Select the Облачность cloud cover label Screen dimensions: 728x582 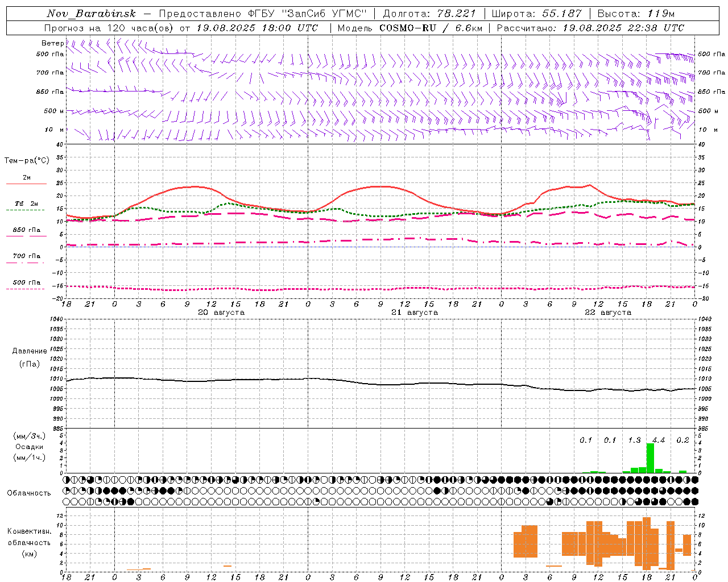[29, 493]
